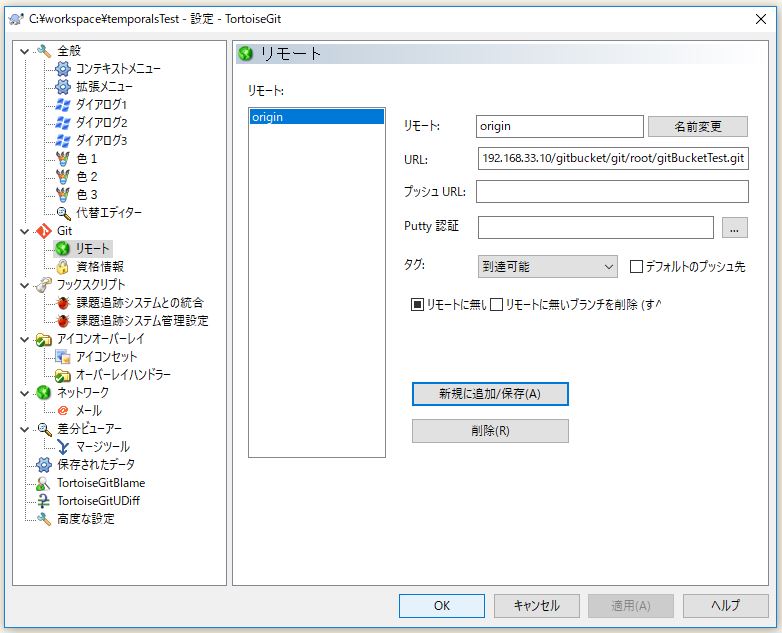Click the bug icon for 課題追跡システムとの統合
782x633 pixels.
click(63, 303)
